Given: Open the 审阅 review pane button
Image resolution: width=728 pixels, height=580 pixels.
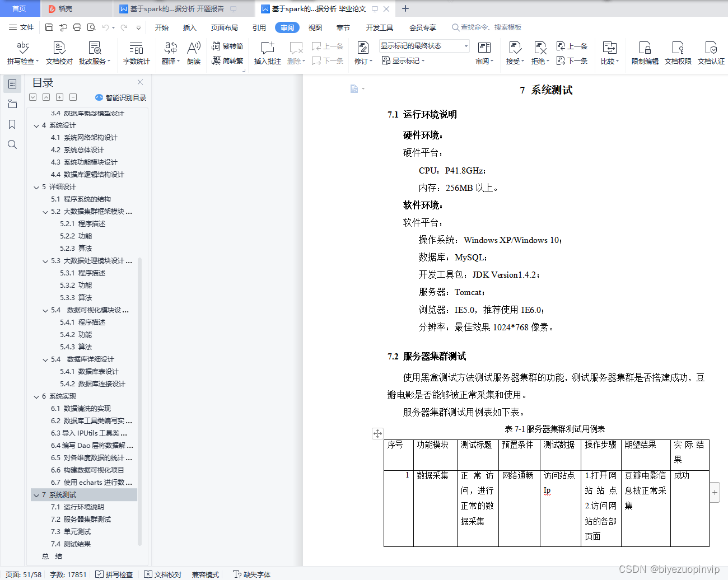Looking at the screenshot, I should click(484, 53).
